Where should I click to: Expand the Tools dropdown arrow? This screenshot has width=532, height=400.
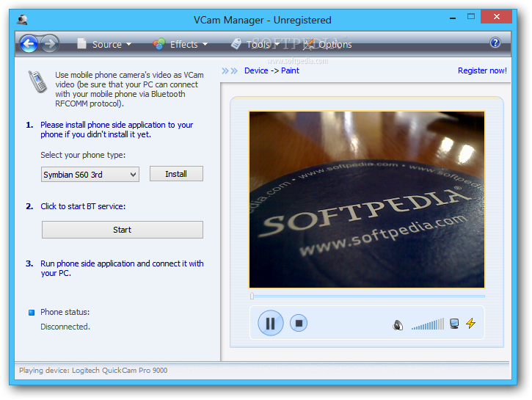coord(277,45)
